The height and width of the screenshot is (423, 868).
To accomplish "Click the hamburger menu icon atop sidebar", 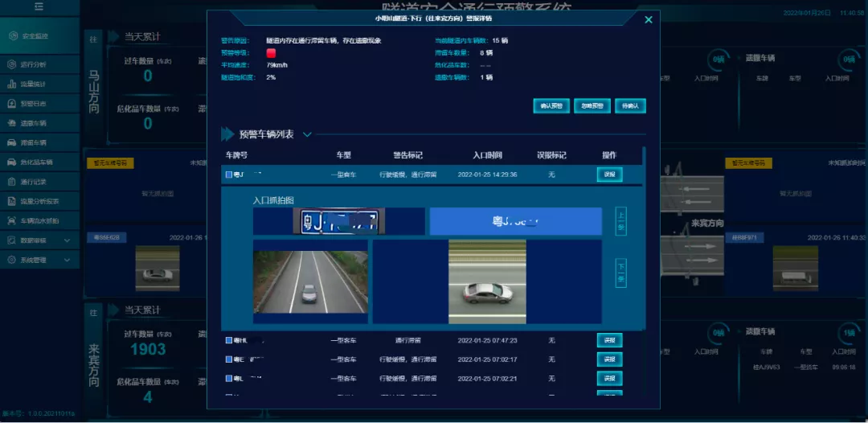I will pyautogui.click(x=39, y=6).
